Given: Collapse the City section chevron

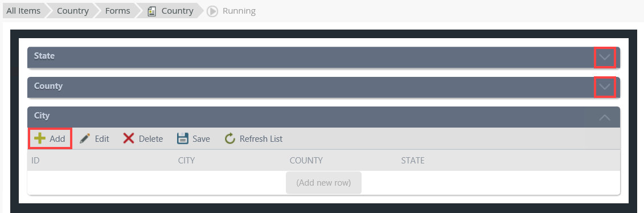Looking at the screenshot, I should click(605, 117).
